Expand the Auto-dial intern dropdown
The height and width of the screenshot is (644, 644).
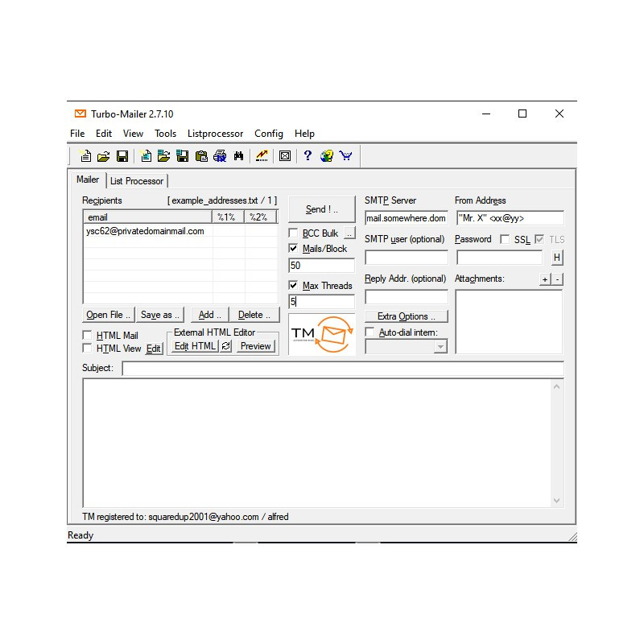click(440, 347)
